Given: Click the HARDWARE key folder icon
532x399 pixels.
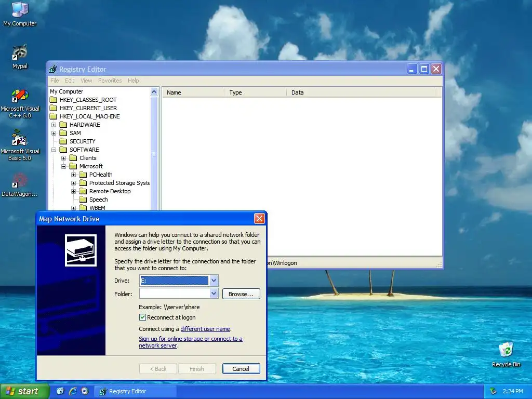Looking at the screenshot, I should [63, 125].
